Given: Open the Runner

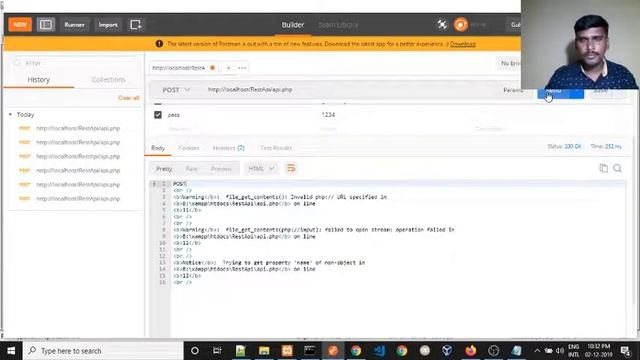Looking at the screenshot, I should (74, 24).
